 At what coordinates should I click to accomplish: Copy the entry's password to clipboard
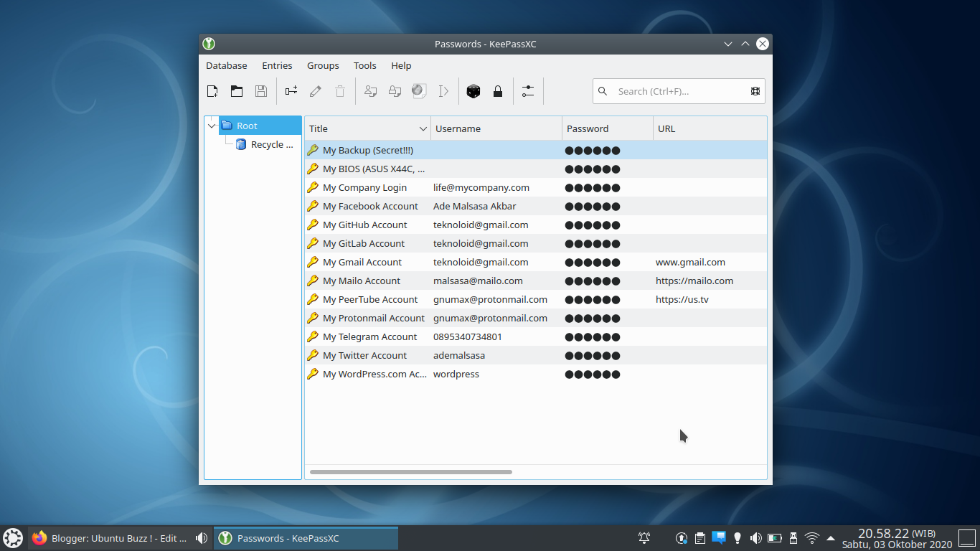(x=395, y=91)
